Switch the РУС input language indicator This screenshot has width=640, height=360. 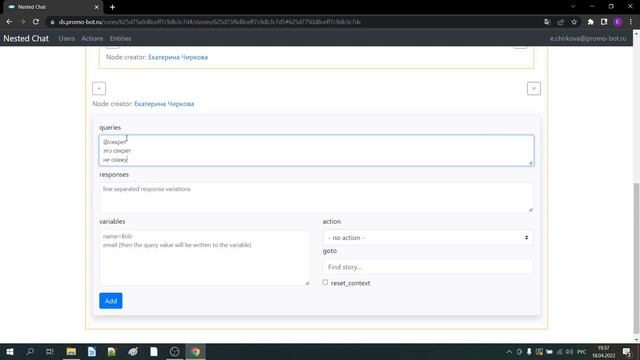582,351
